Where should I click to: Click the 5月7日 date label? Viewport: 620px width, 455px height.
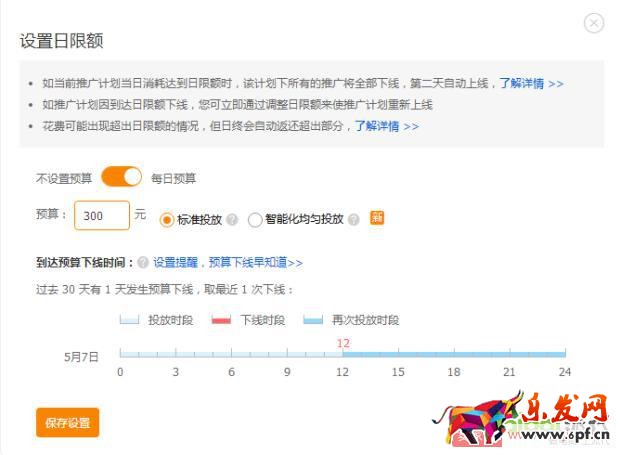coord(81,357)
